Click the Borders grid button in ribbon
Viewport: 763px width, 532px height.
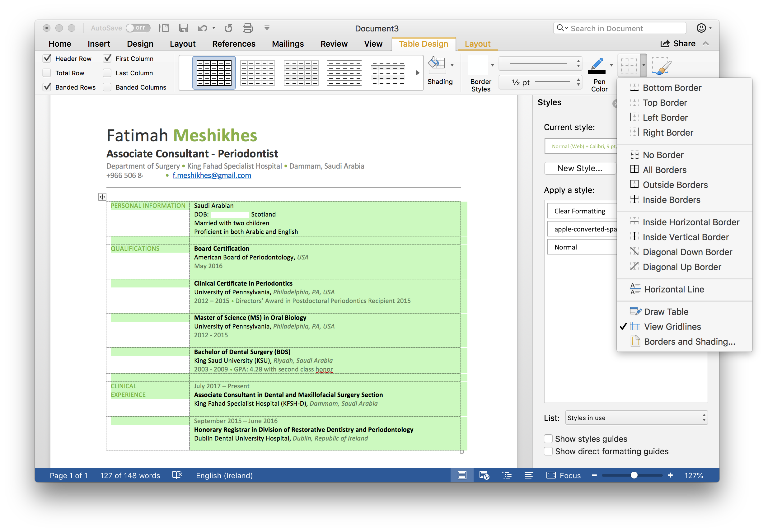629,65
